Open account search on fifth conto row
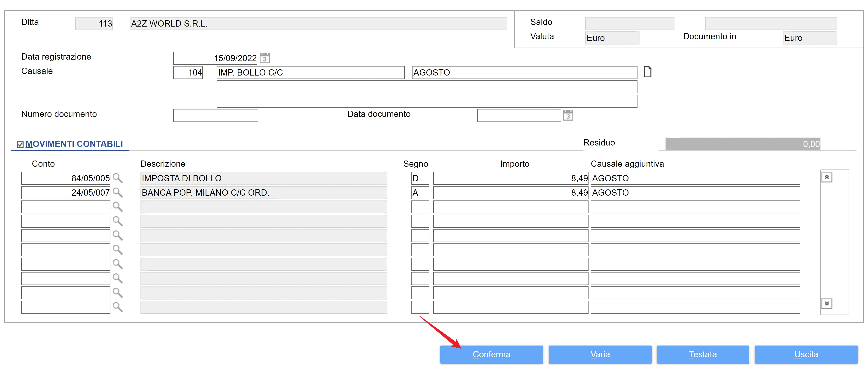 click(x=118, y=235)
